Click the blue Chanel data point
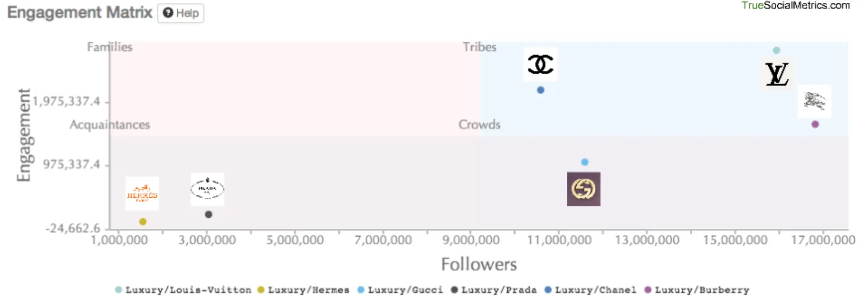Viewport: 868px width, 301px height. tap(540, 90)
